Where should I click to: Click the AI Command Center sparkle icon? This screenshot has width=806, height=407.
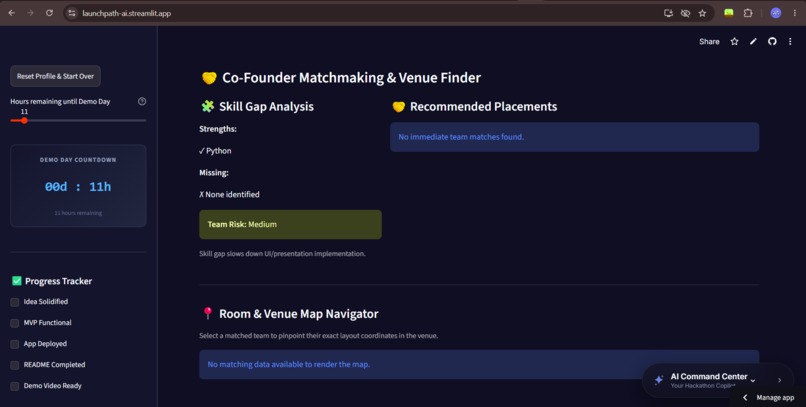[658, 380]
